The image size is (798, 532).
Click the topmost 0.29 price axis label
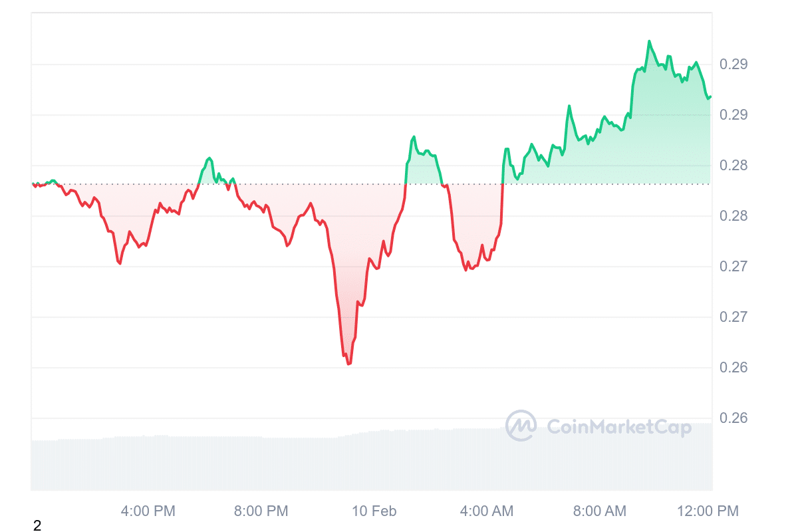pos(733,65)
